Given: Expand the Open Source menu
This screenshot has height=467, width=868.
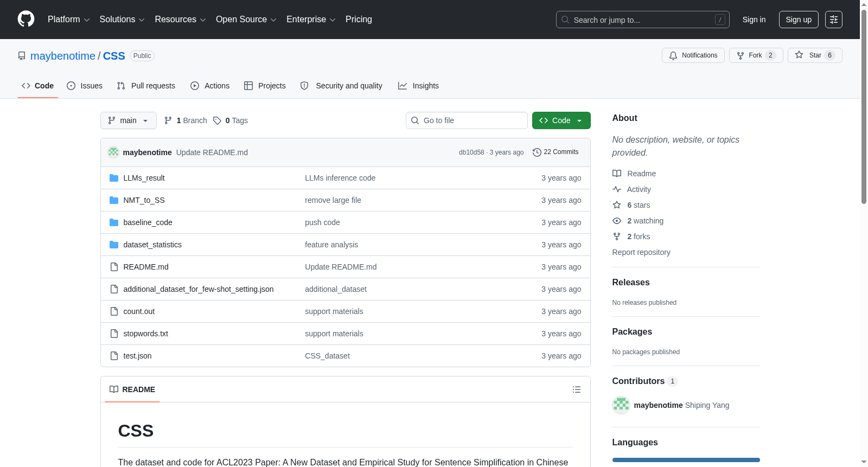Looking at the screenshot, I should [x=246, y=20].
